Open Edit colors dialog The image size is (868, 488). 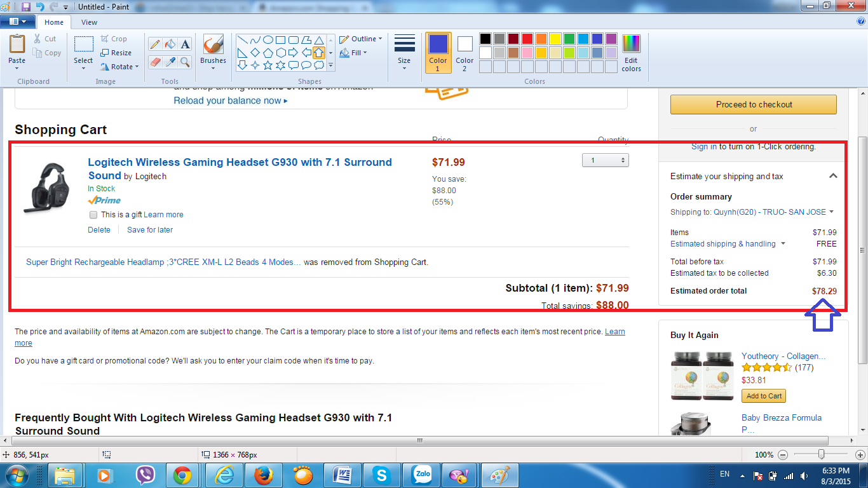631,53
